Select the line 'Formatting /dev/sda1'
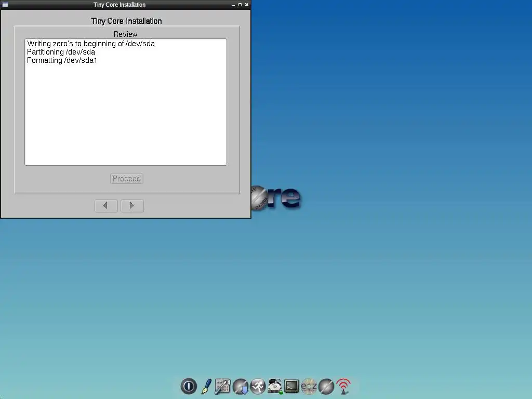532x399 pixels. [62, 60]
